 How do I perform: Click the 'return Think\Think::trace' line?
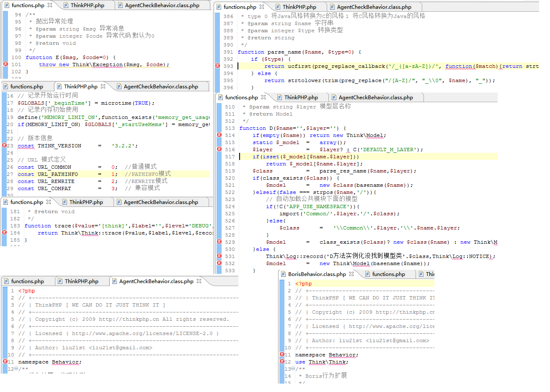(x=125, y=233)
